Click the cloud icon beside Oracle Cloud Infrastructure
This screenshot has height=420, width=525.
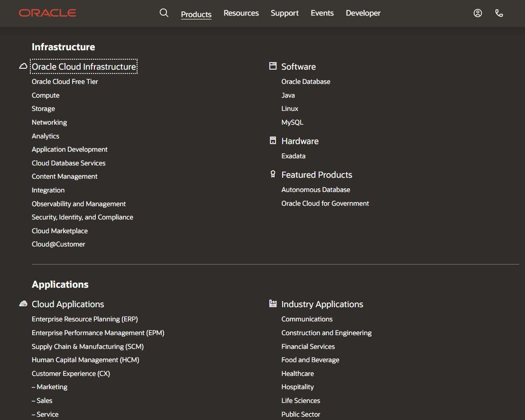pos(23,66)
